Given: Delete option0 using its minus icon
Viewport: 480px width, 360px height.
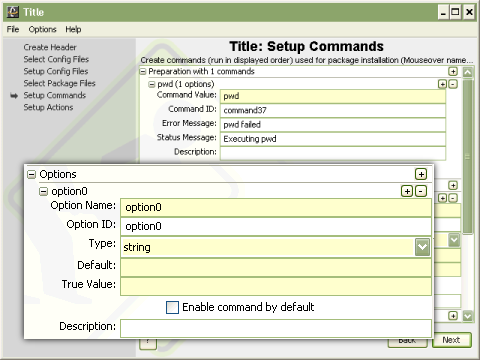Looking at the screenshot, I should point(421,191).
